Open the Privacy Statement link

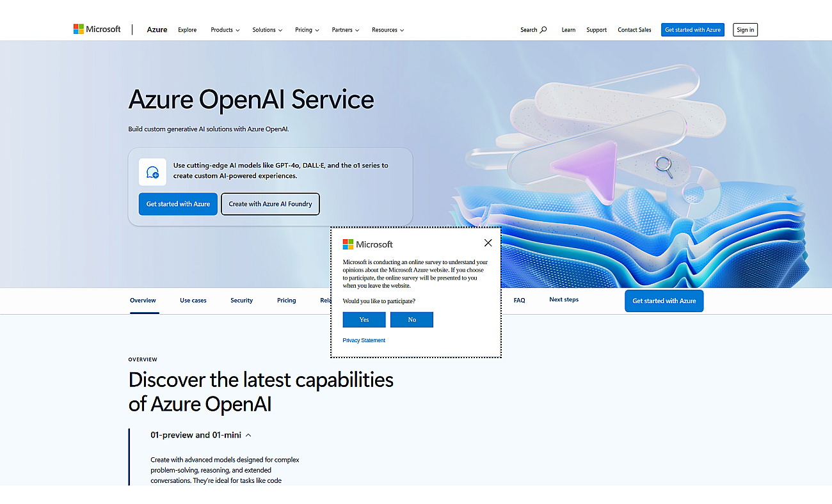pos(364,340)
